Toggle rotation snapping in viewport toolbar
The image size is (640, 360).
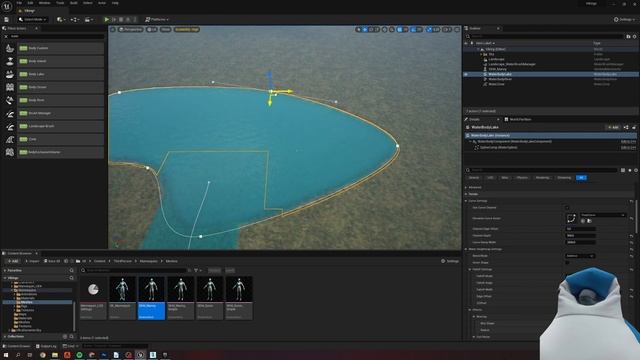(413, 29)
